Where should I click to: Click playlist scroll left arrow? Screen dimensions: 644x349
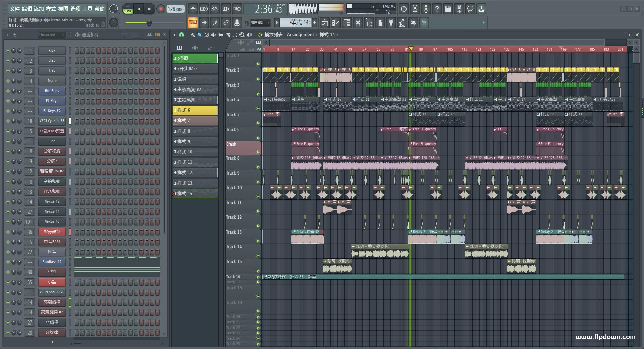(266, 42)
